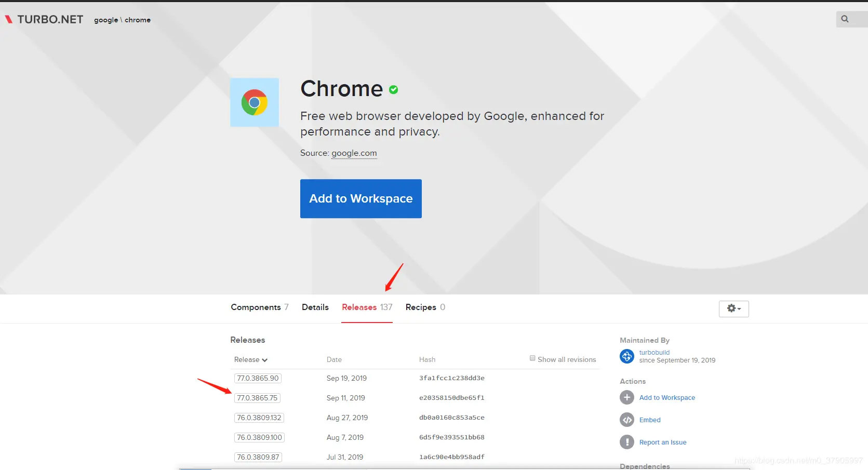Open the search magnifier icon
The image size is (868, 470).
pos(845,19)
